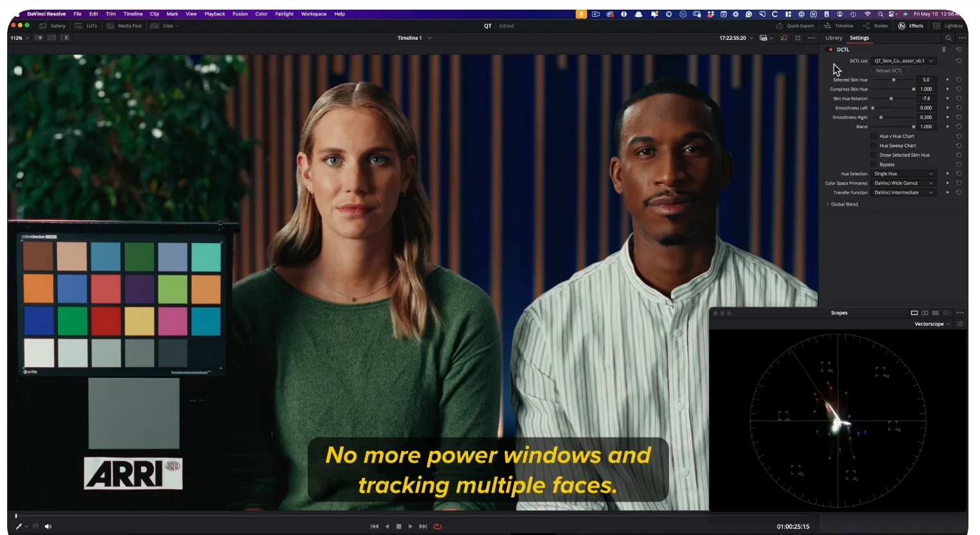Open the Transfer Function dropdown
Image resolution: width=980 pixels, height=535 pixels.
coord(904,192)
